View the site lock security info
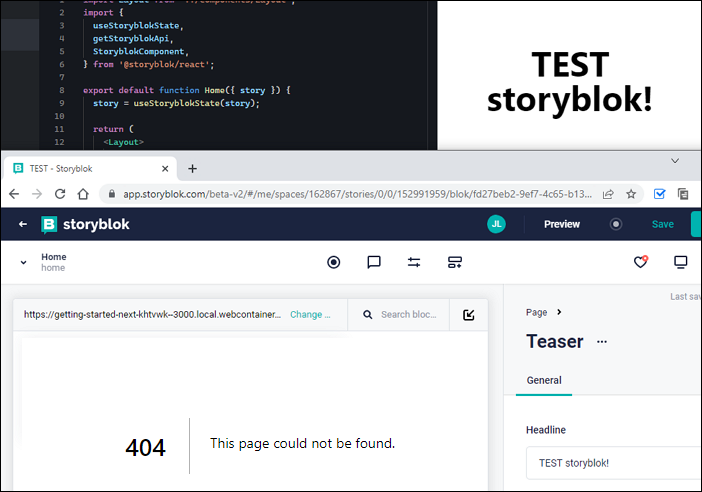702x492 pixels. click(x=112, y=194)
